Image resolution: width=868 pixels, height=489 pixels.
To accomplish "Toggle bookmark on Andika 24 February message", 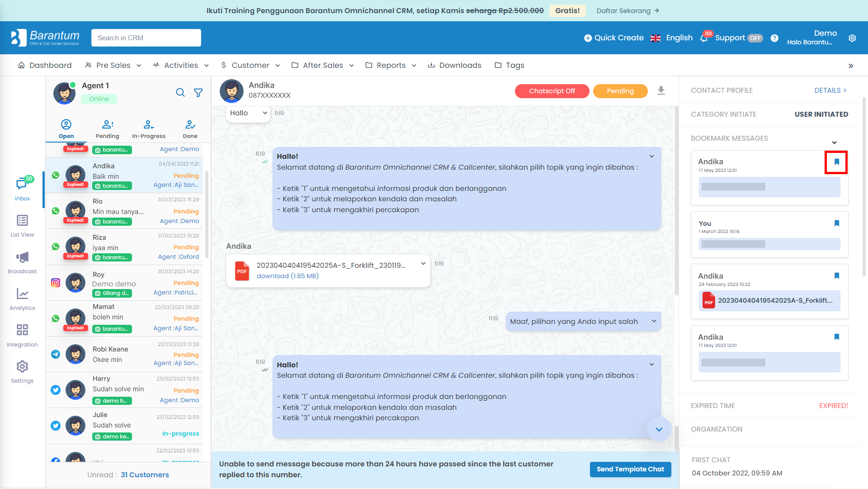I will (x=836, y=276).
